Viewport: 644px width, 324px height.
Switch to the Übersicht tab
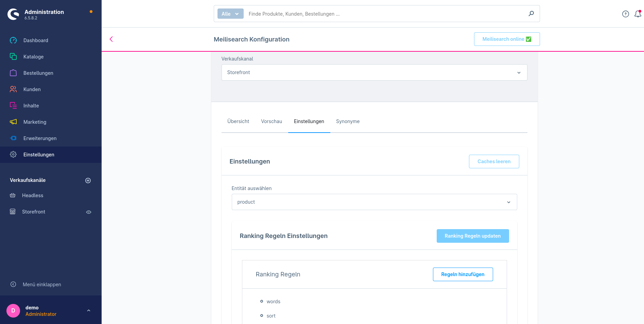tap(238, 121)
